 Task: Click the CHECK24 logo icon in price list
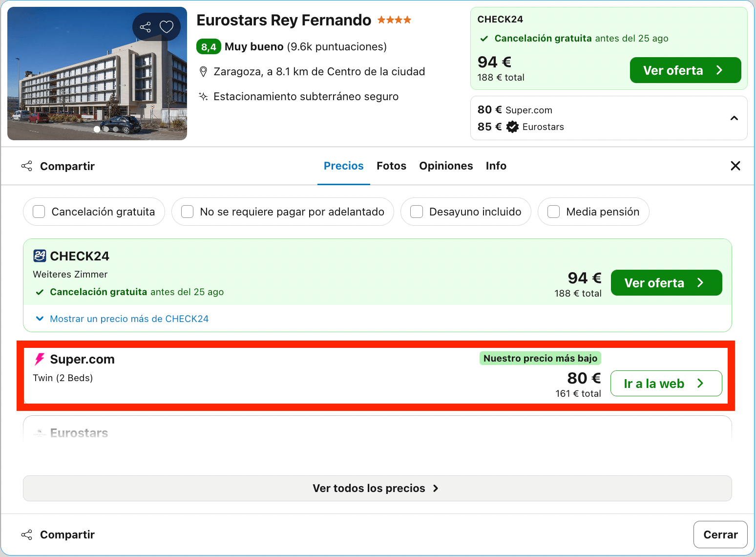click(x=40, y=256)
